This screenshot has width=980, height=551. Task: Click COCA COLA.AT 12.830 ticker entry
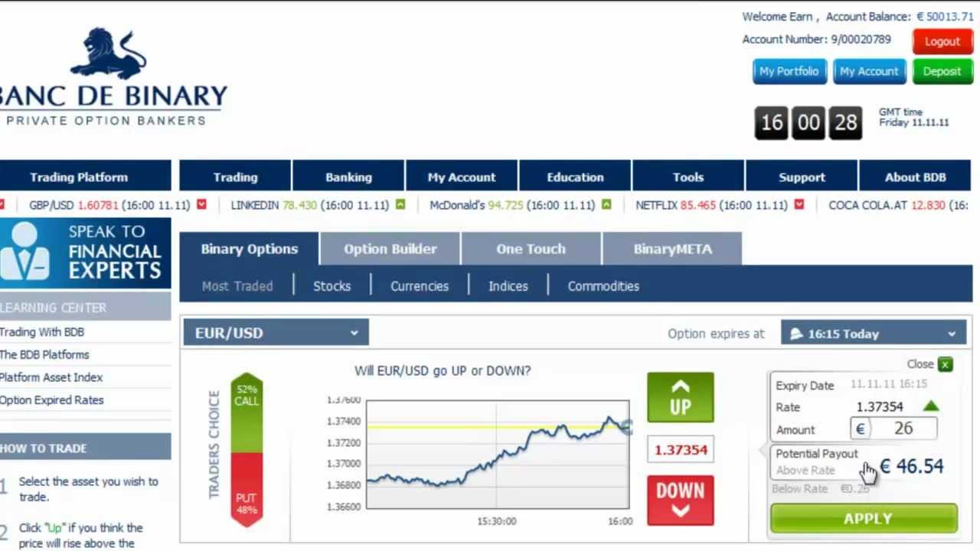(897, 205)
